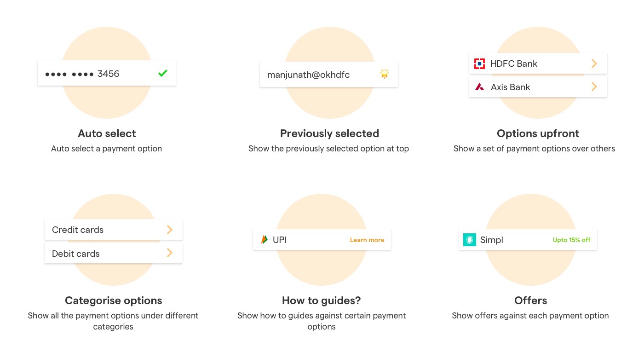Choose the Debit cards category row

(114, 253)
